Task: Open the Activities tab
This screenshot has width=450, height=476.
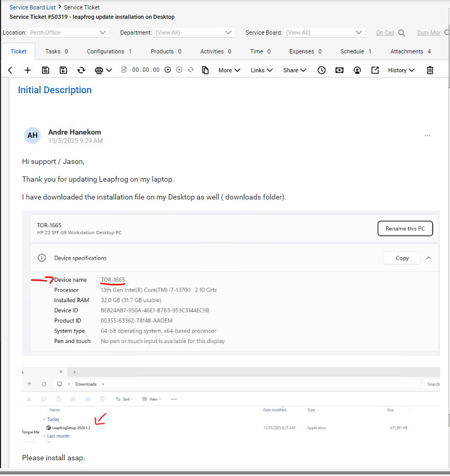Action: click(x=216, y=52)
